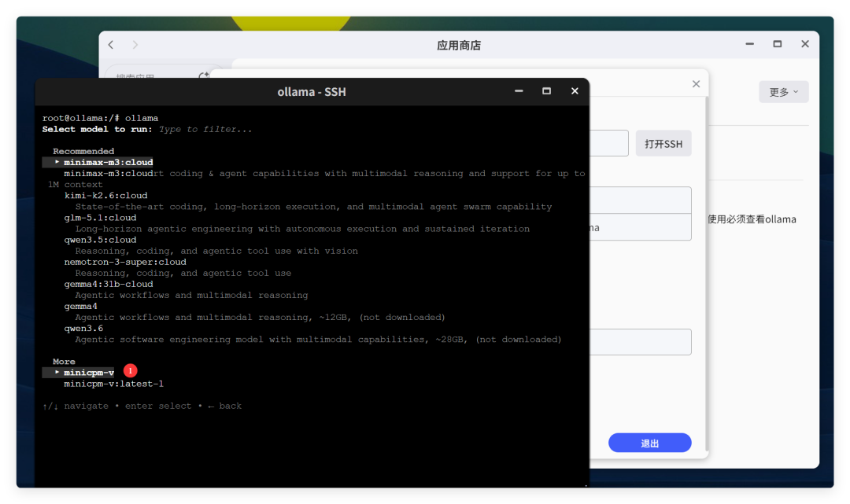Click the 'Recommended' section heading
The width and height of the screenshot is (850, 504).
tap(83, 151)
